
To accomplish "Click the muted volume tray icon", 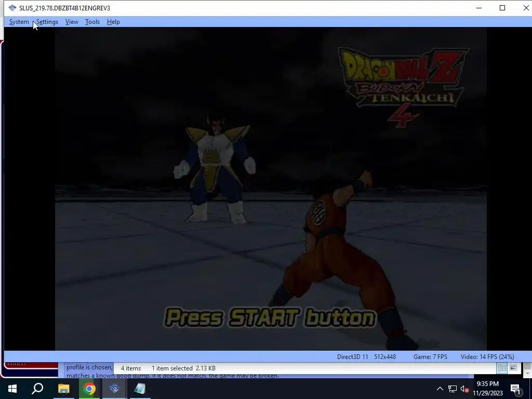I will (465, 389).
